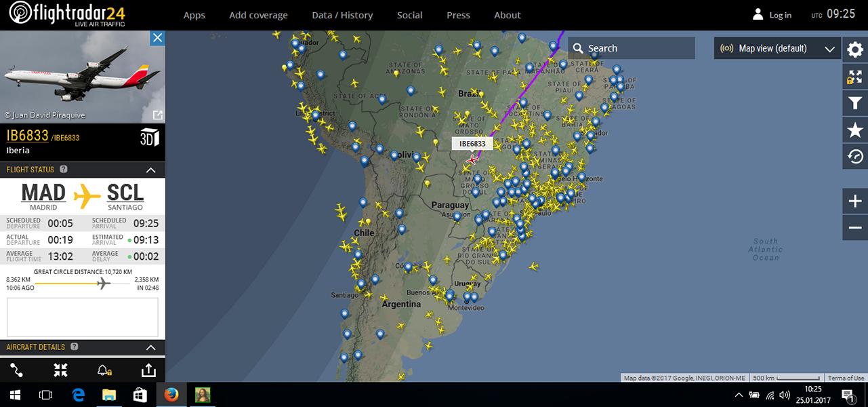The height and width of the screenshot is (407, 868).
Task: Collapse the Flight Status section
Action: point(151,170)
